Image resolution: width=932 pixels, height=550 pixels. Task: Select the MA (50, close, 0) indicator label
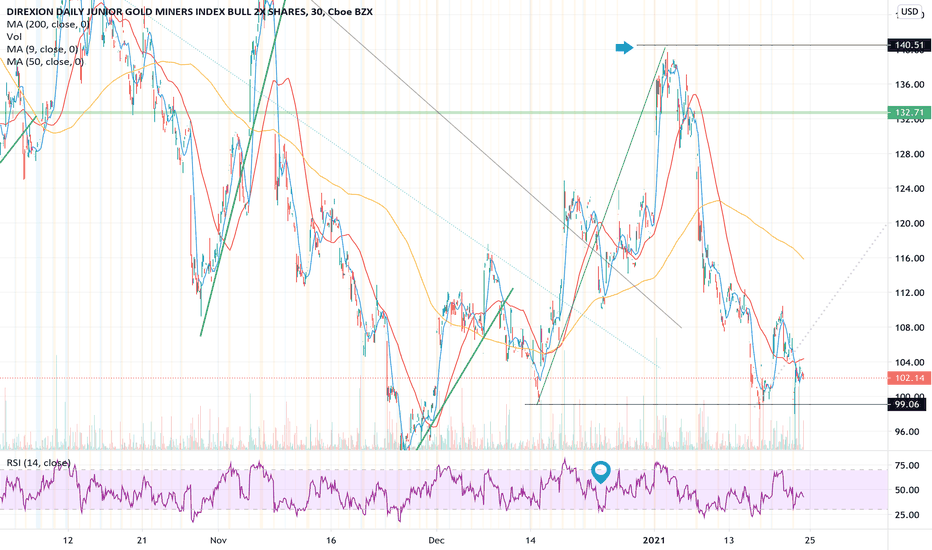45,62
